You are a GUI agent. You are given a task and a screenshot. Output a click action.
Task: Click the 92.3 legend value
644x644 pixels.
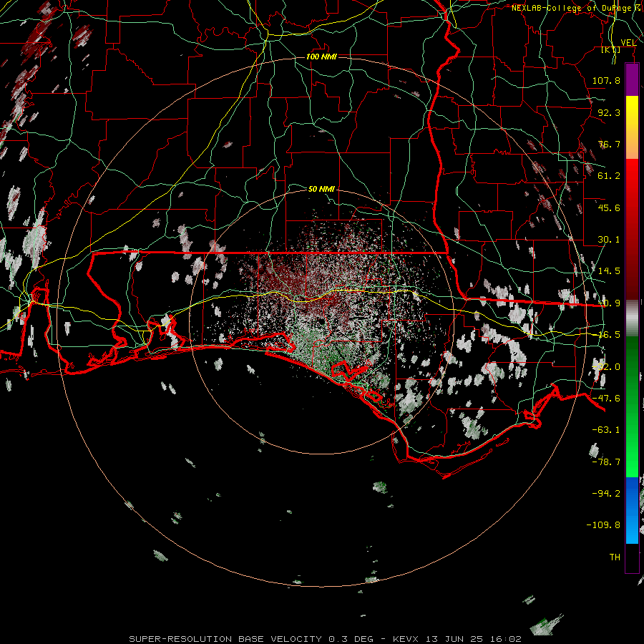609,112
